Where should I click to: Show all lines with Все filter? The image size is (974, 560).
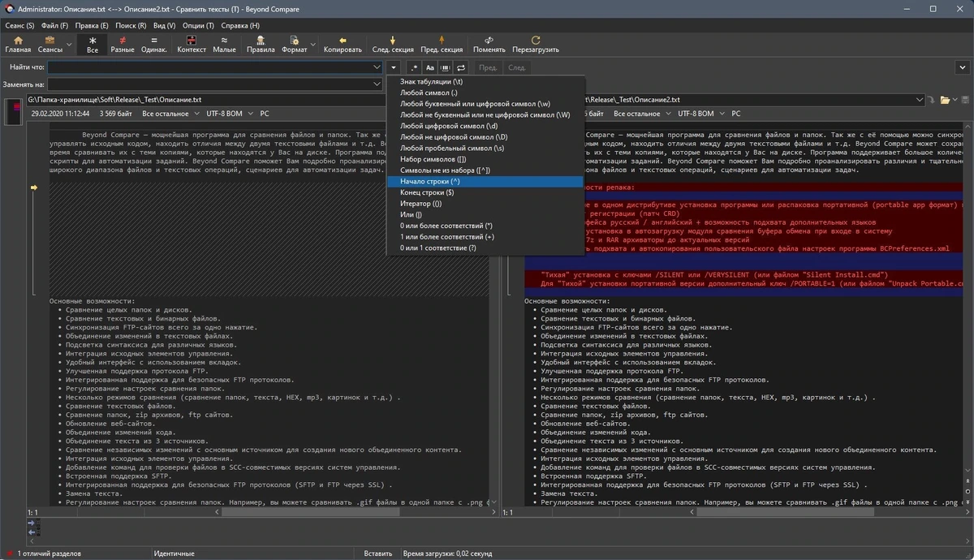(93, 45)
